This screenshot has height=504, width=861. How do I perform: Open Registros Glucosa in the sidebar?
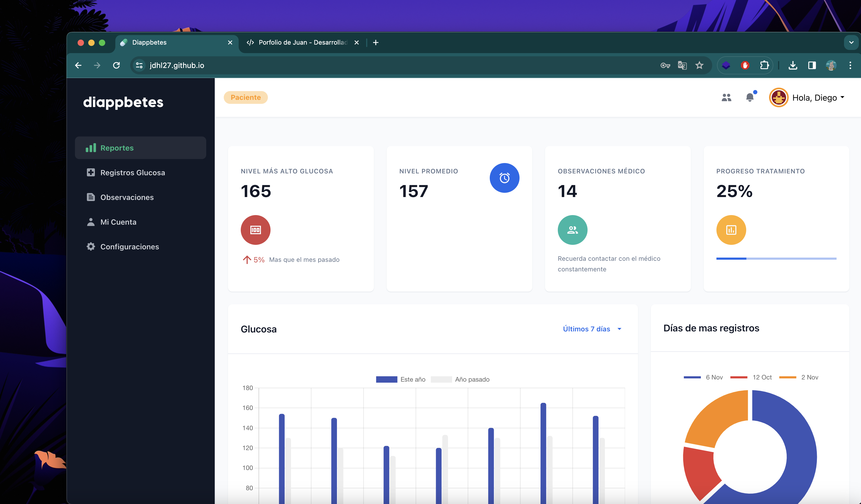pyautogui.click(x=133, y=172)
